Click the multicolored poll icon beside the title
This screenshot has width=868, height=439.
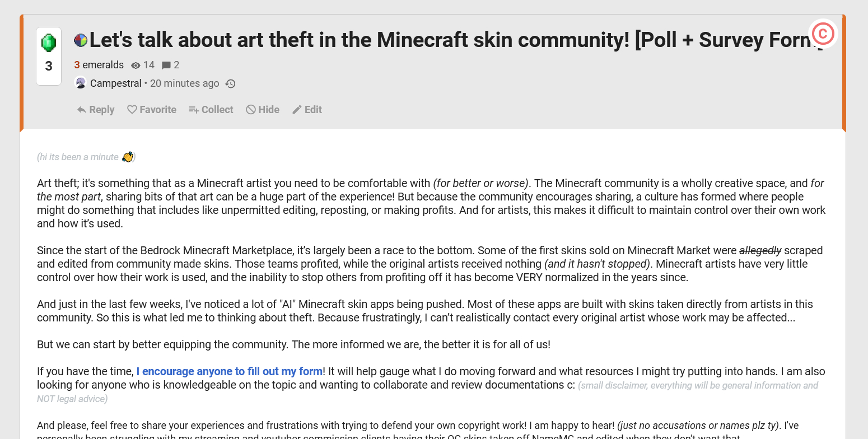[81, 40]
